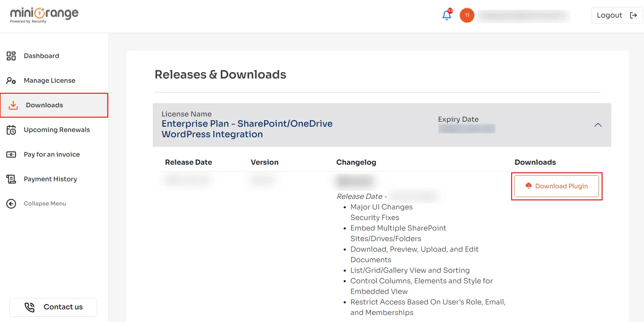Click the Payment History receipt icon
Viewport: 644px width, 322px height.
11,179
